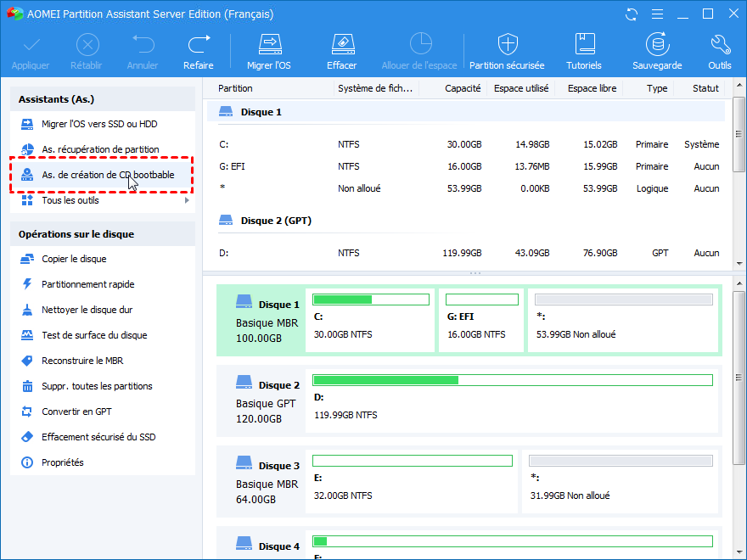Click the Appliquer checkmark icon
The height and width of the screenshot is (560, 747).
pyautogui.click(x=31, y=46)
